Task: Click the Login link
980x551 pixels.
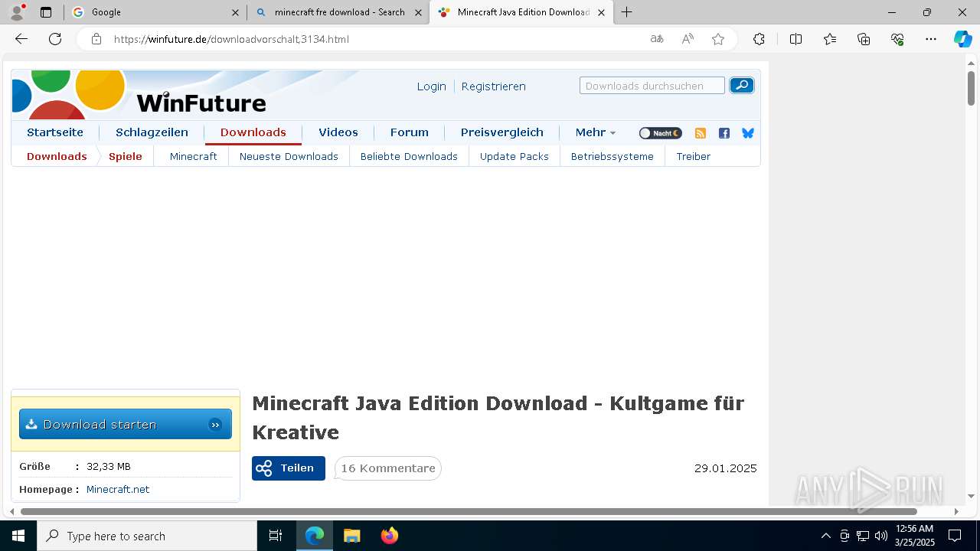Action: click(431, 86)
